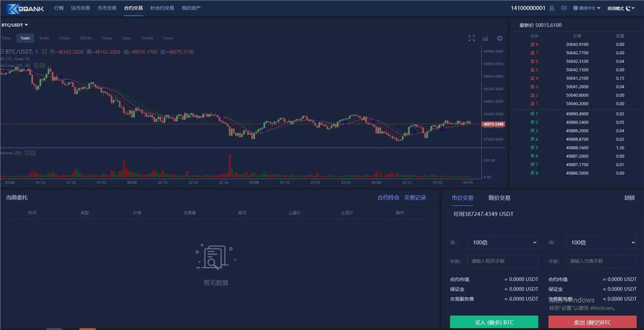Remove the Volume indicator
The width and height of the screenshot is (644, 330).
click(x=33, y=152)
